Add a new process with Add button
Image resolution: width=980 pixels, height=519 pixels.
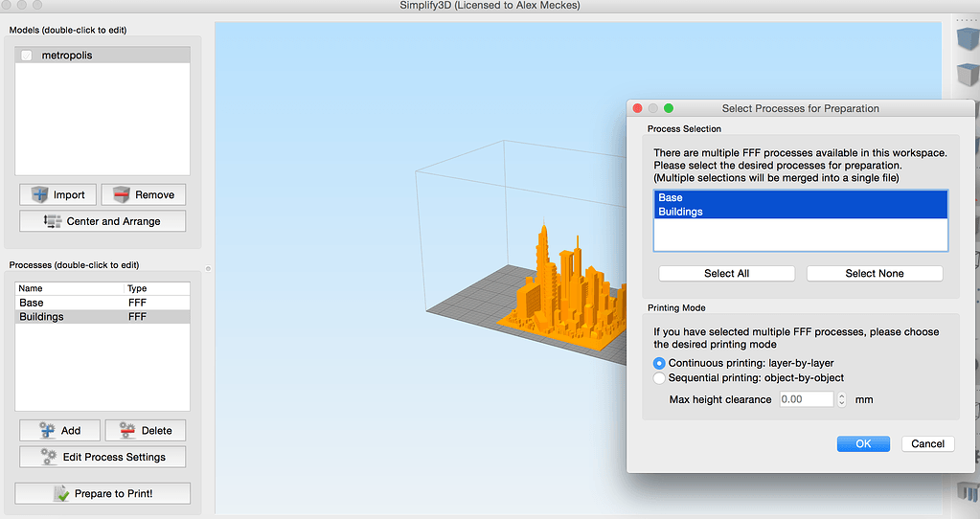[58, 430]
